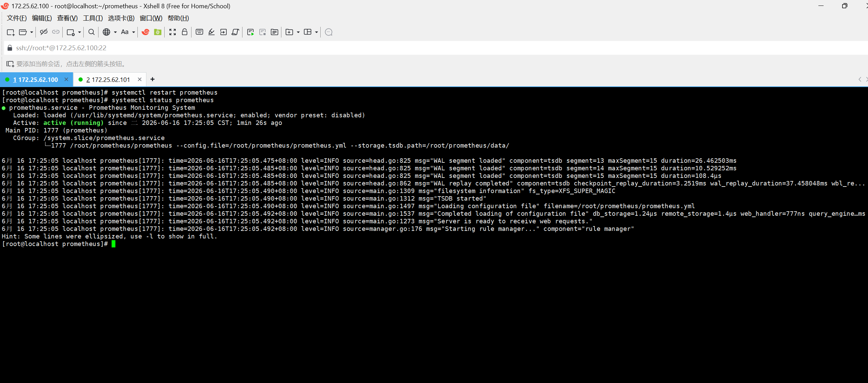Click the New session icon
The width and height of the screenshot is (868, 383).
point(11,32)
